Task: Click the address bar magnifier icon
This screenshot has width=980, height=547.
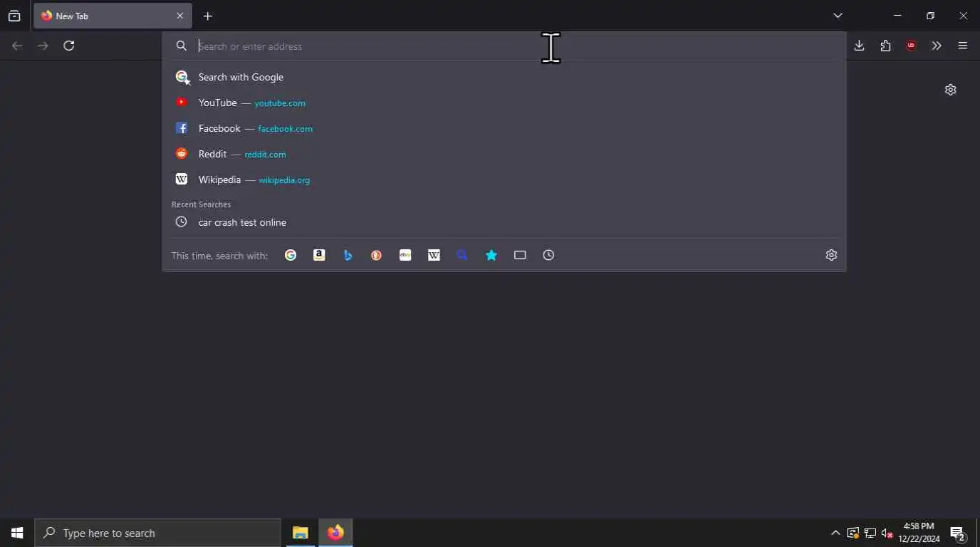Action: (x=182, y=46)
